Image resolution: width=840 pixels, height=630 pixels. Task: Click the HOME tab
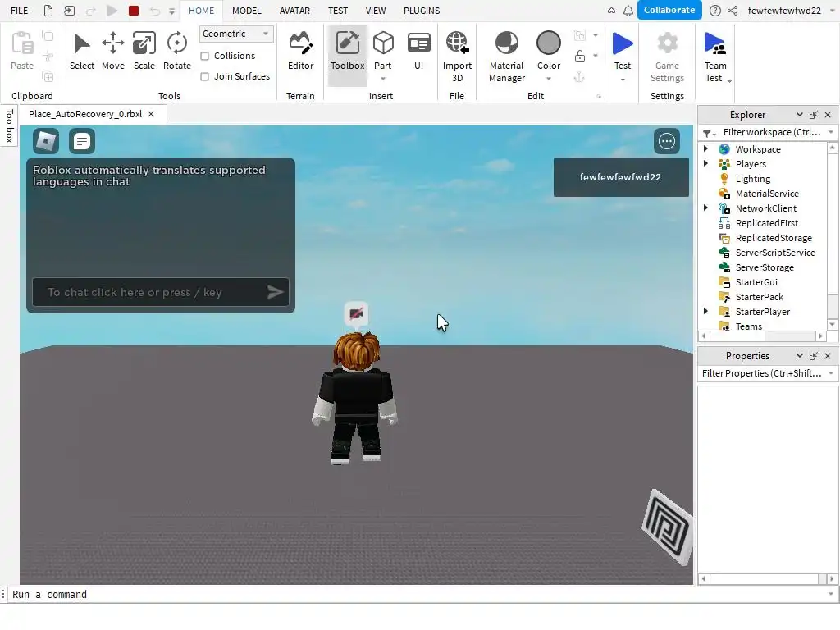point(202,11)
